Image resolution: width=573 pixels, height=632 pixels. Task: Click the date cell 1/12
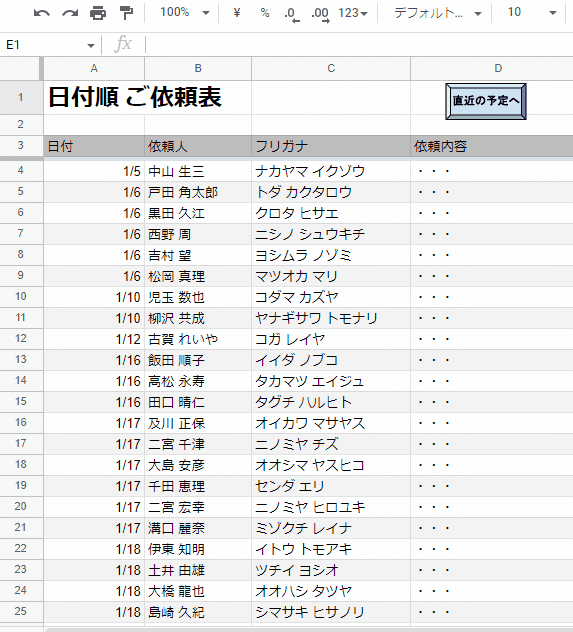(94, 339)
